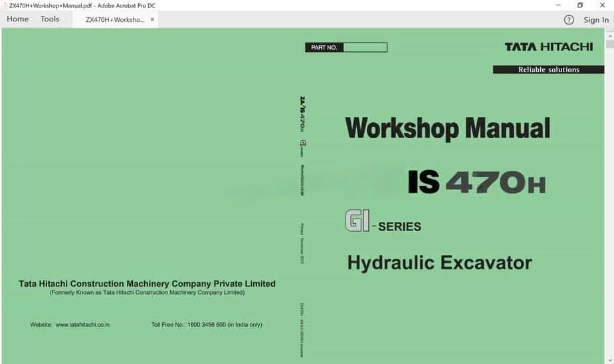This screenshot has width=614, height=364.
Task: Open the Tools view
Action: coord(50,19)
